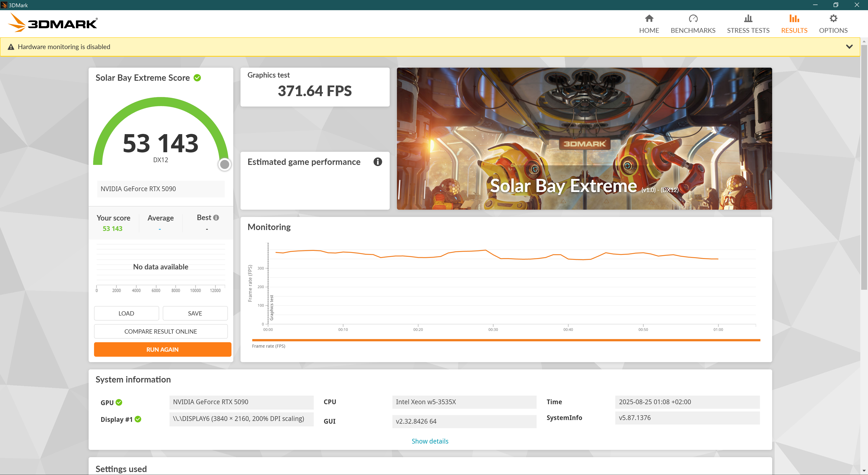
Task: Click the Average score label
Action: 161,218
